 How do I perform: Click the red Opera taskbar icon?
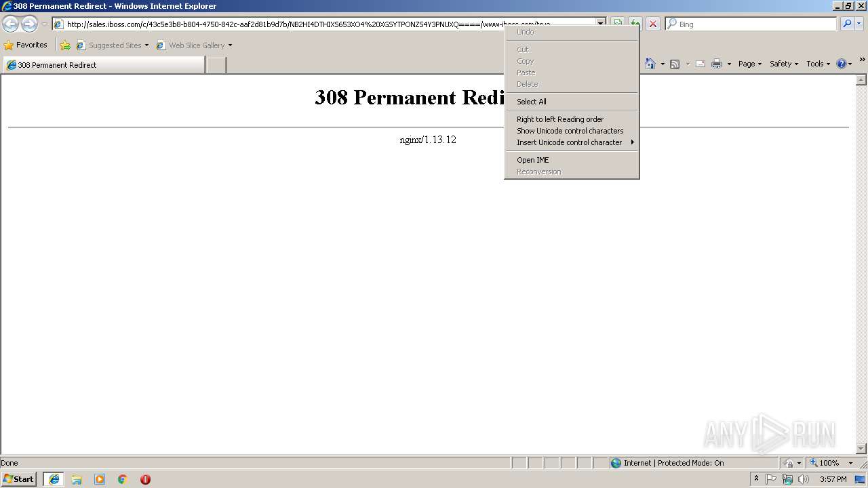click(145, 479)
